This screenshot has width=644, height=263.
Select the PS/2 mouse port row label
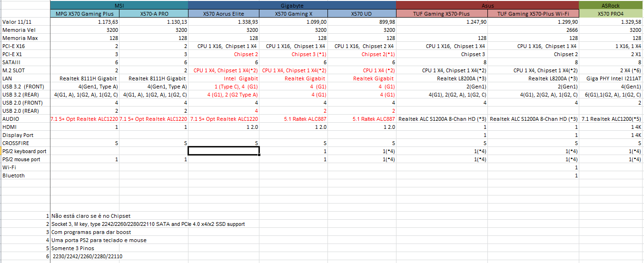(25, 159)
